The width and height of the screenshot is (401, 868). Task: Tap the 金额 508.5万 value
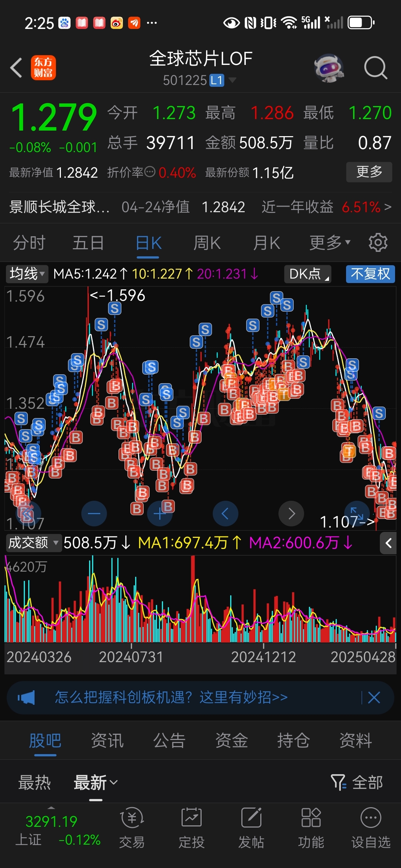point(266,143)
